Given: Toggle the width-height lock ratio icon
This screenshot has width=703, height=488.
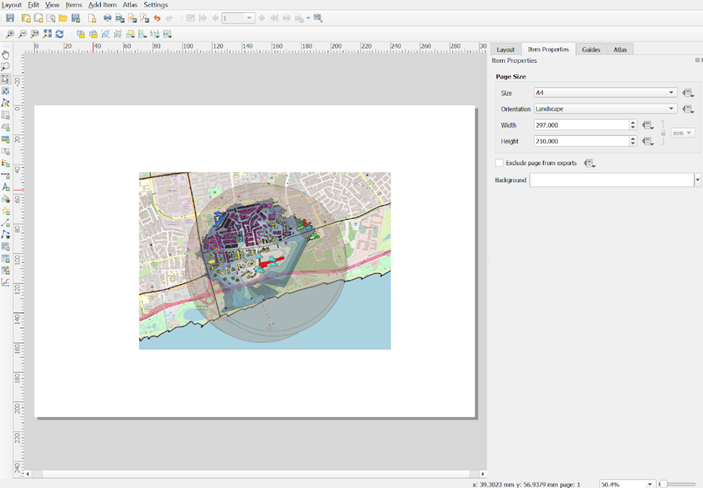Looking at the screenshot, I should pos(662,133).
